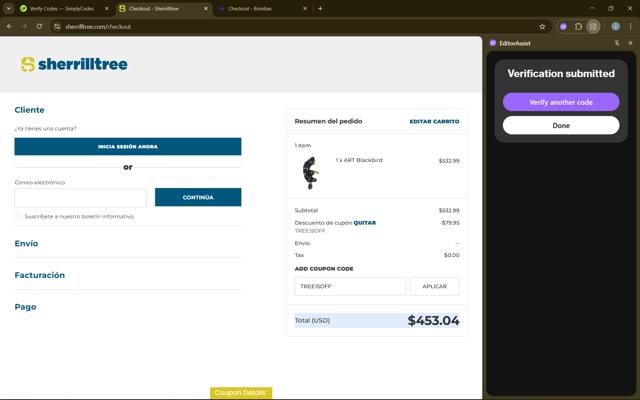
Task: Click the Resumen del pedido heading
Action: pos(329,121)
